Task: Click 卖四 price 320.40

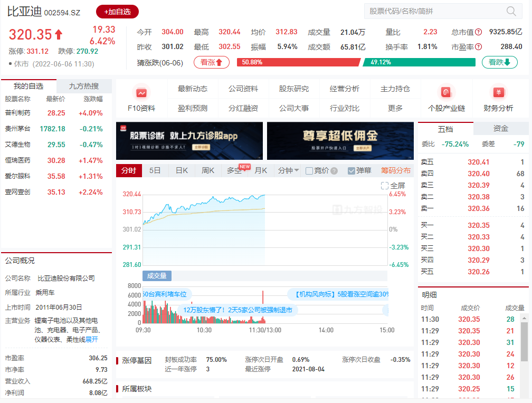Action: 478,174
